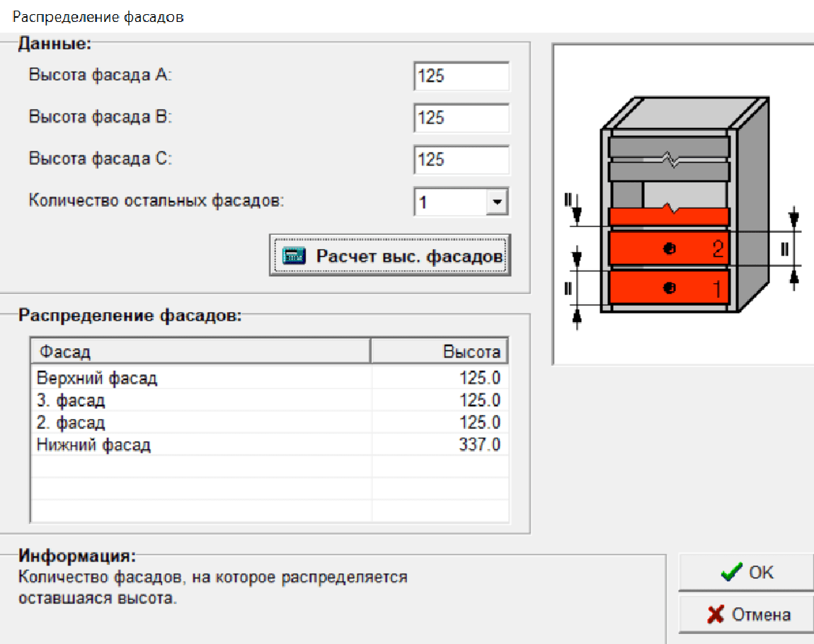Click the Нижний фасад height value 337.0

click(480, 445)
